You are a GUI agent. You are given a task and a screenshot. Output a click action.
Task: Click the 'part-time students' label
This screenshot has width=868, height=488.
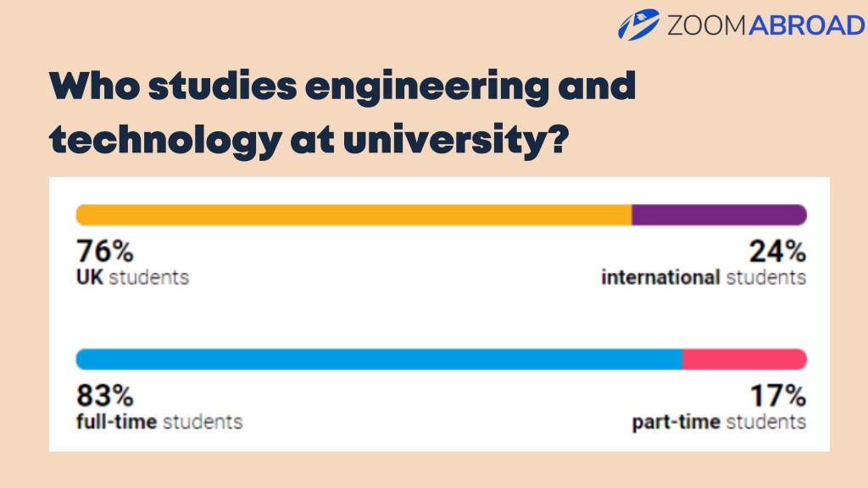pyautogui.click(x=719, y=422)
